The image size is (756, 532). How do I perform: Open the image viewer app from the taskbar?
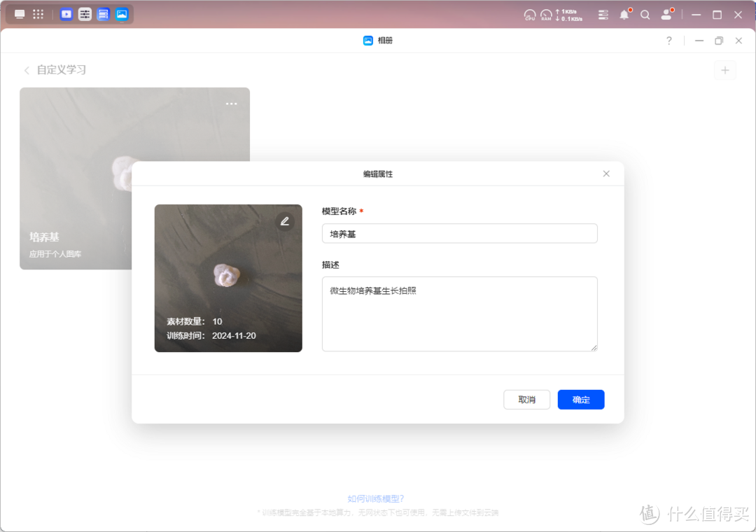(122, 14)
